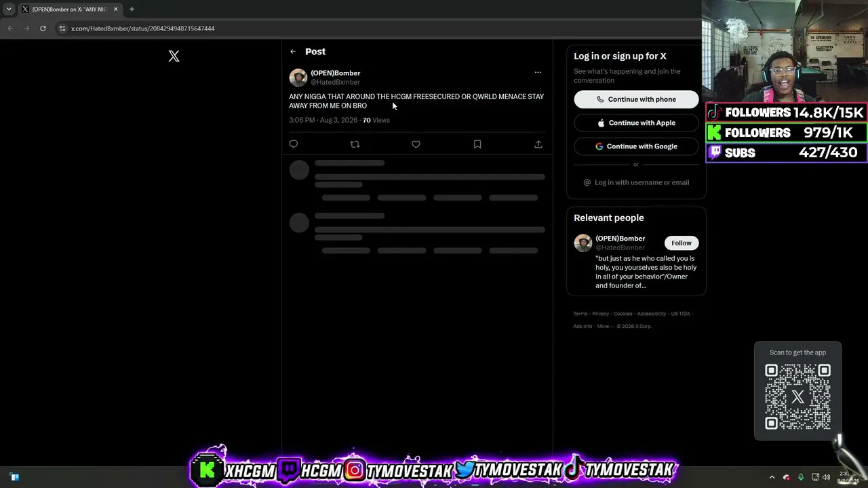868x488 pixels.
Task: Click the cloud sync tray icon
Action: [x=787, y=477]
